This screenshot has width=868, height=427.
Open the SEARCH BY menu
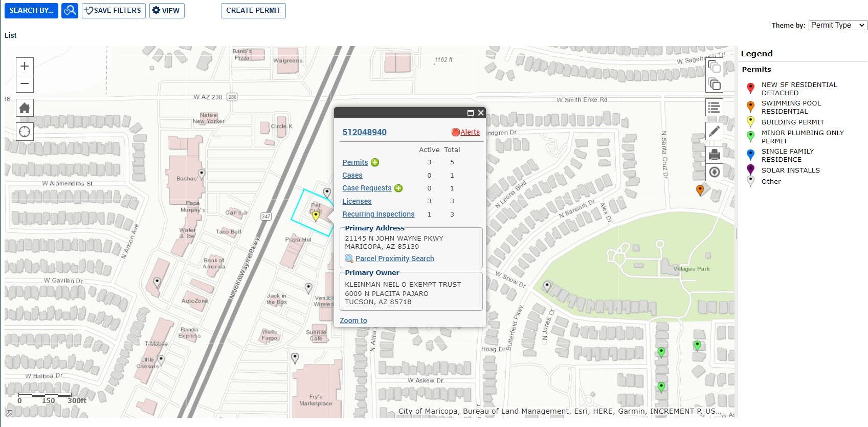tap(31, 10)
